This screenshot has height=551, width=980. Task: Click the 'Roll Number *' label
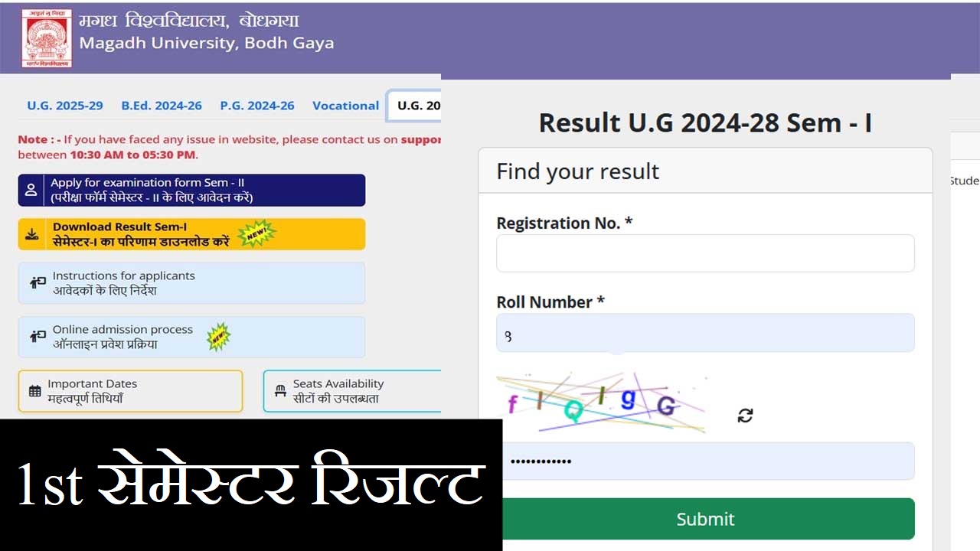[550, 302]
